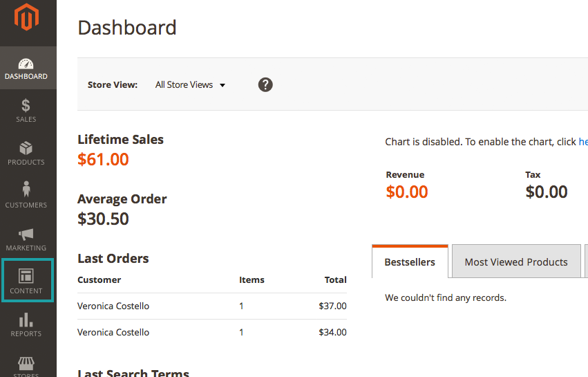
Task: Click the Dashboard page heading
Action: pos(127,28)
